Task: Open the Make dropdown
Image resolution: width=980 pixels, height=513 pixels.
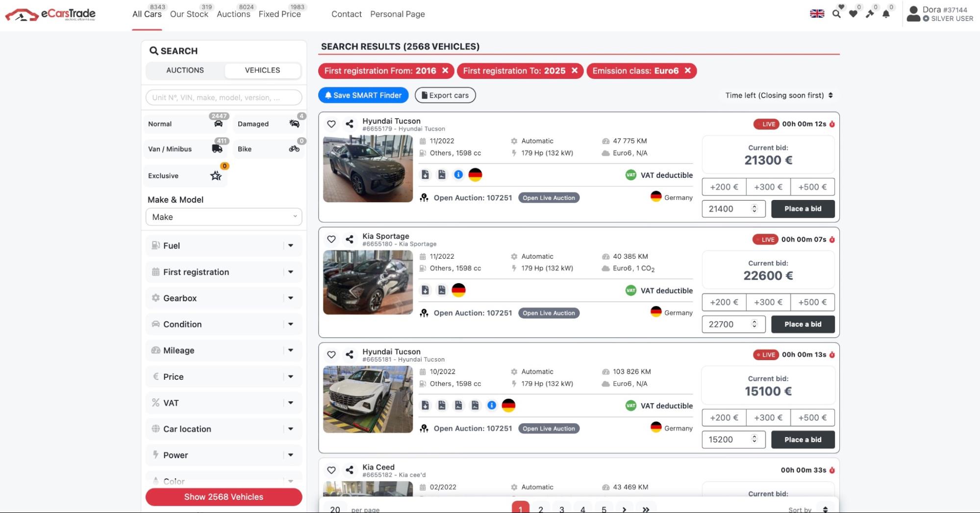Action: 224,217
